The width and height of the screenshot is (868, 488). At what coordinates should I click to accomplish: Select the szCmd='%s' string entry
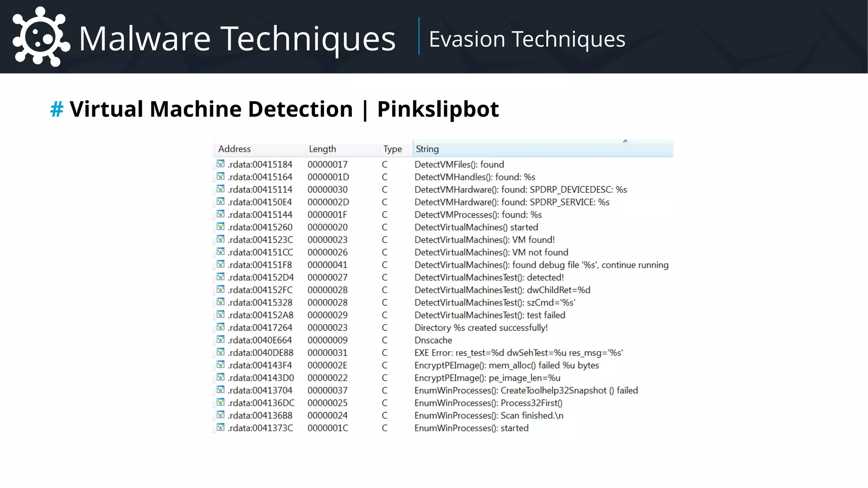point(495,302)
